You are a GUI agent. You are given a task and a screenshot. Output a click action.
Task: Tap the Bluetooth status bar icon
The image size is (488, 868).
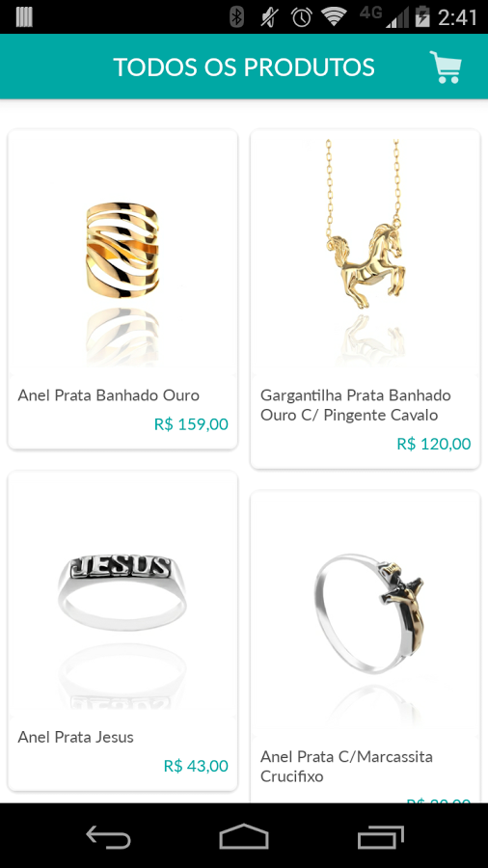pyautogui.click(x=237, y=17)
